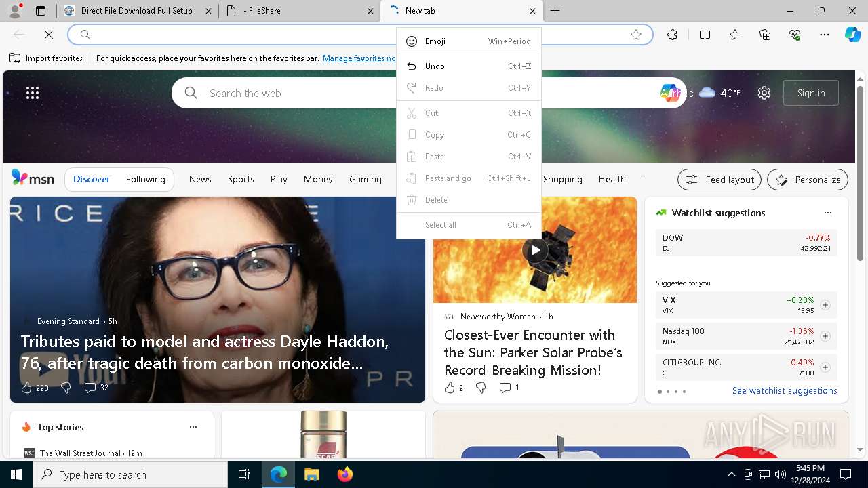This screenshot has width=868, height=488.
Task: Open the Sports category
Action: coord(241,179)
